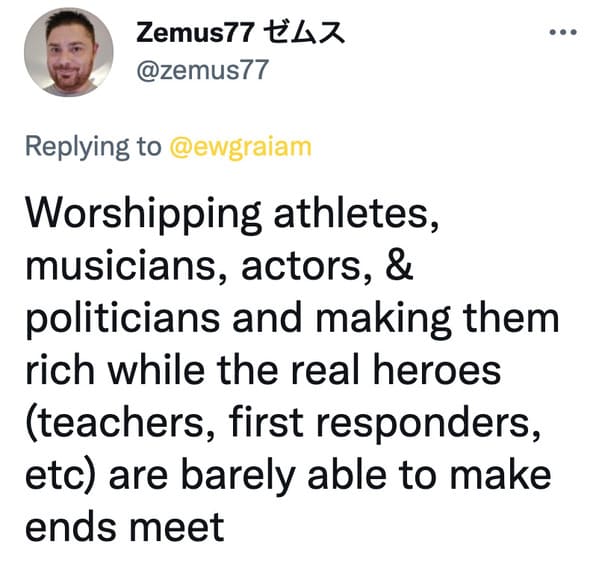Open the three-dot more options menu

563,32
